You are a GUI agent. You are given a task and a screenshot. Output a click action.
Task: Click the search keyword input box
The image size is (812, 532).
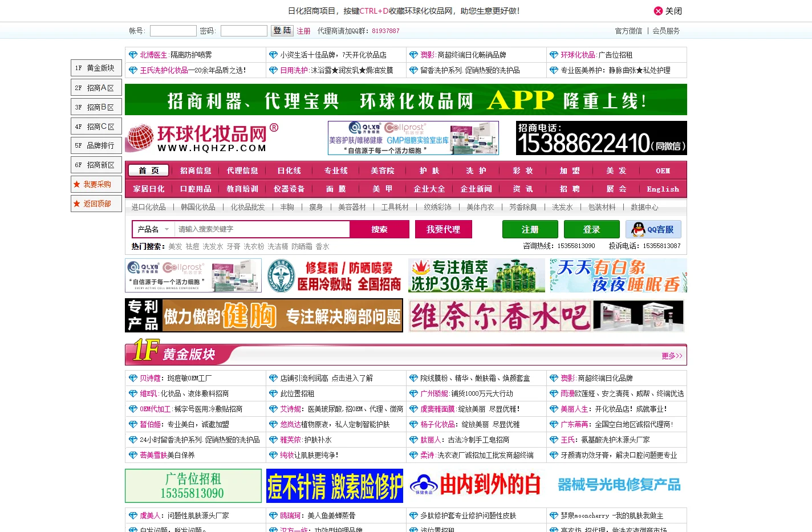[x=262, y=229]
